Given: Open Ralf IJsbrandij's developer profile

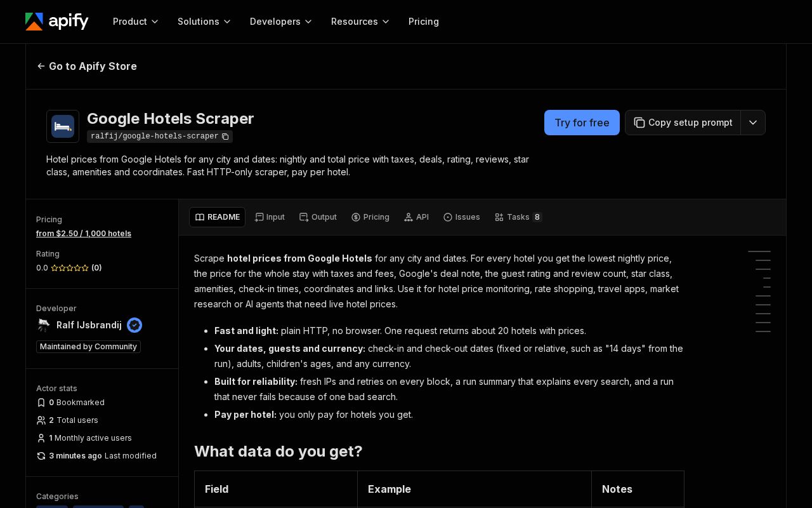Looking at the screenshot, I should (89, 325).
